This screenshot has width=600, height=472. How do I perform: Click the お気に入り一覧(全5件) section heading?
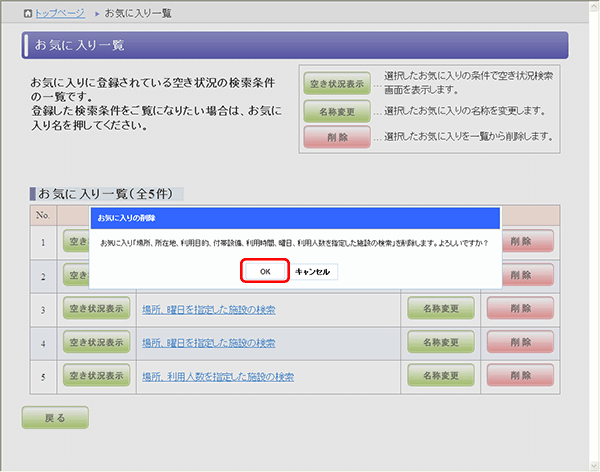coord(105,194)
